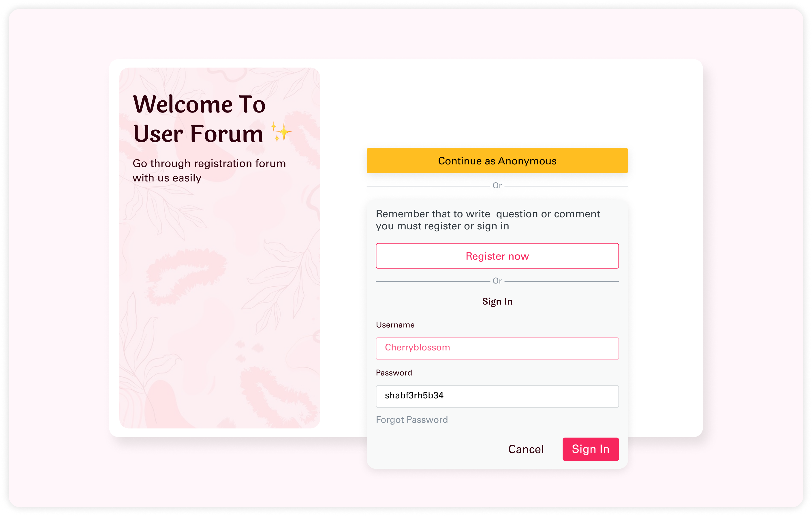The image size is (812, 516).
Task: Select the Password input field
Action: 497,396
